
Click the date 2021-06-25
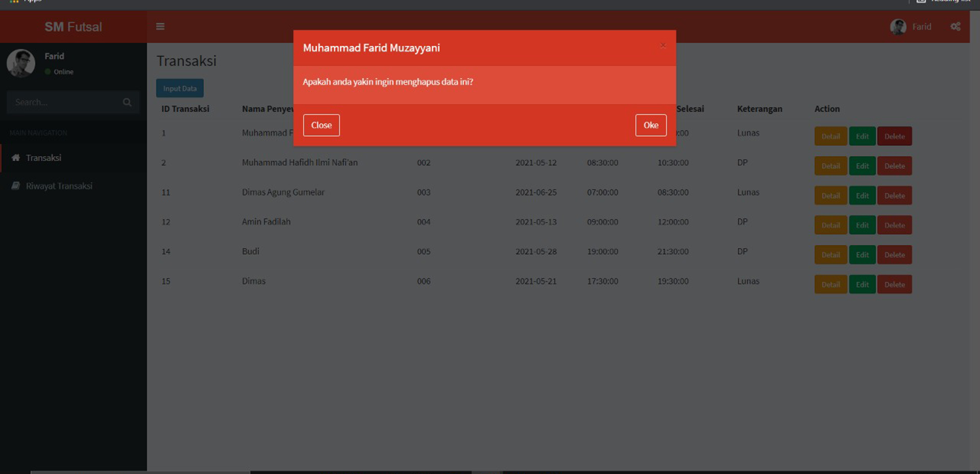pos(536,192)
